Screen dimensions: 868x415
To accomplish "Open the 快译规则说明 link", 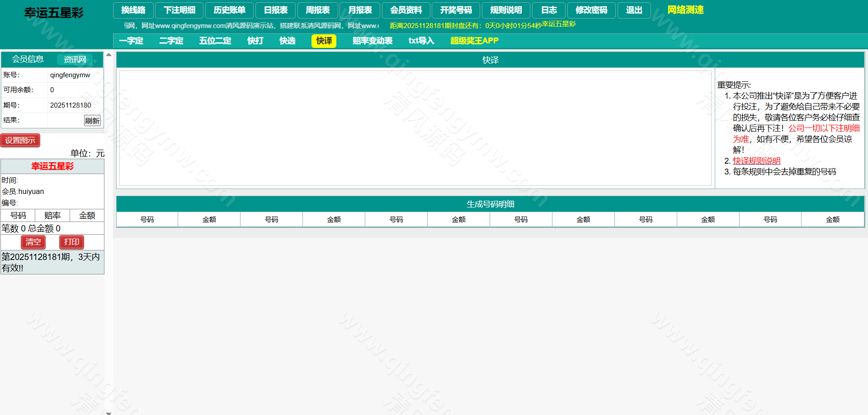I will click(756, 161).
